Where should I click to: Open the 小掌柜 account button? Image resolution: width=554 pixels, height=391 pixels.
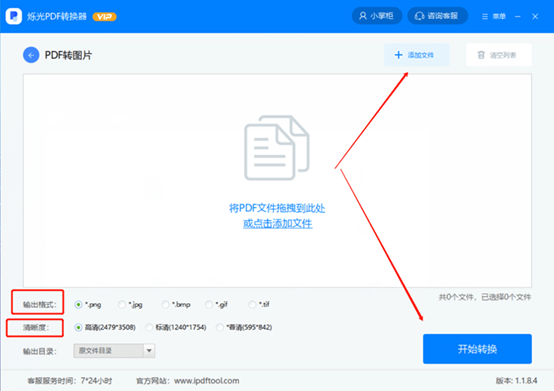point(377,16)
